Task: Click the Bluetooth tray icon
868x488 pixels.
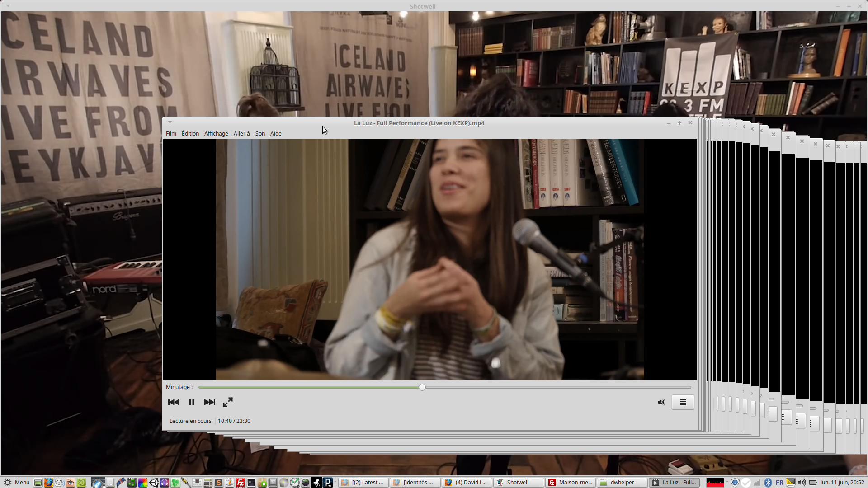Action: coord(768,482)
